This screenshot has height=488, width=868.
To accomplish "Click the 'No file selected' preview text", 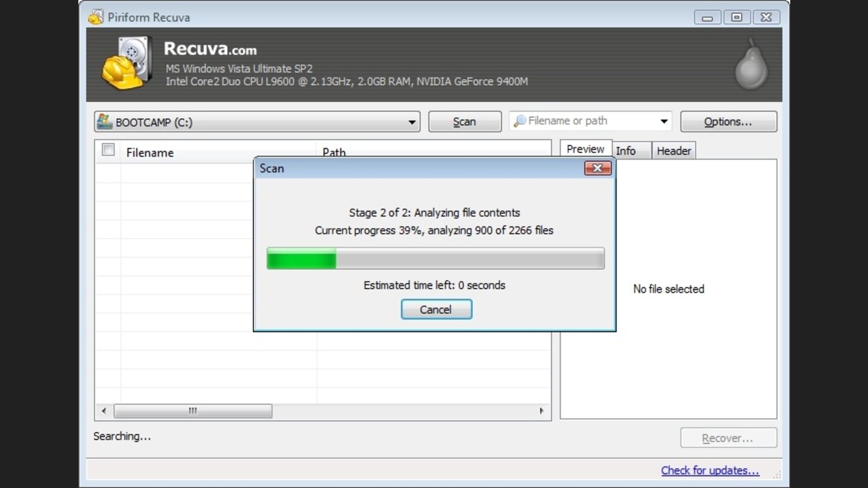I will 668,289.
